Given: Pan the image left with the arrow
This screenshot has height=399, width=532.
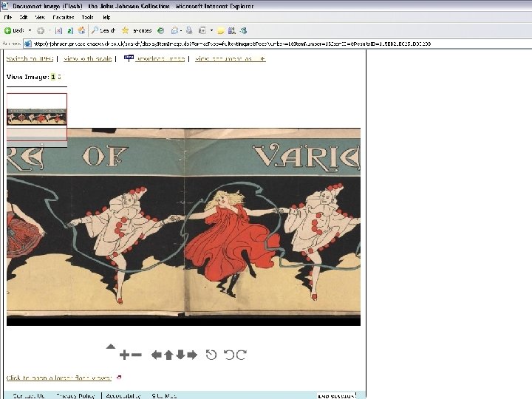Looking at the screenshot, I should coord(157,355).
